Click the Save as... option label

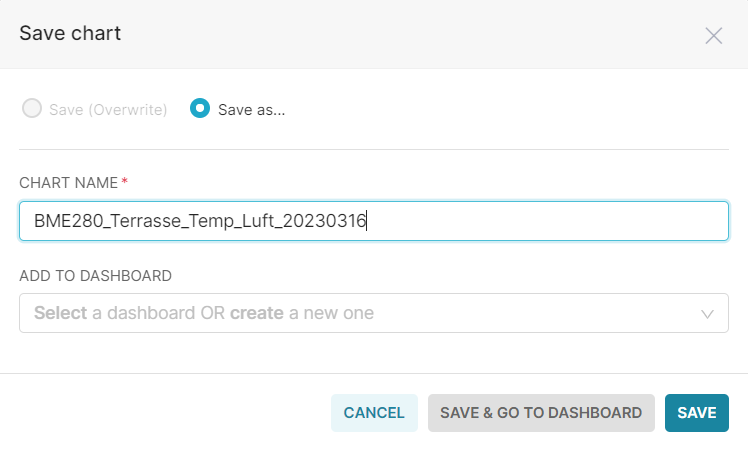pyautogui.click(x=251, y=110)
